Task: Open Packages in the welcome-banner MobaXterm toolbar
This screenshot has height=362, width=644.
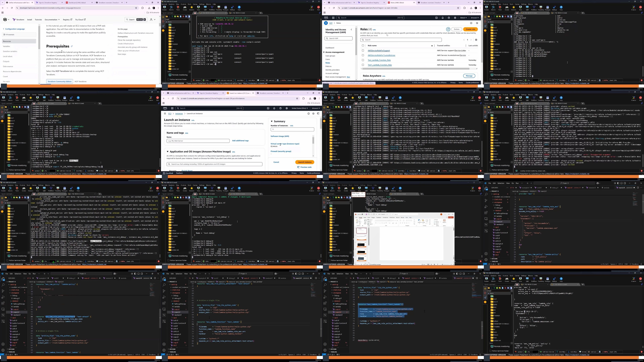Action: (x=225, y=8)
